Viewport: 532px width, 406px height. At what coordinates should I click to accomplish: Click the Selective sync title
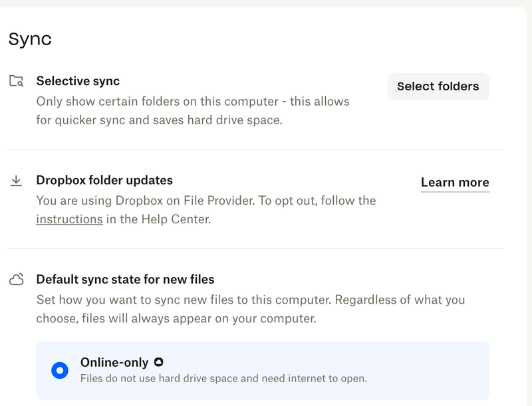click(78, 81)
